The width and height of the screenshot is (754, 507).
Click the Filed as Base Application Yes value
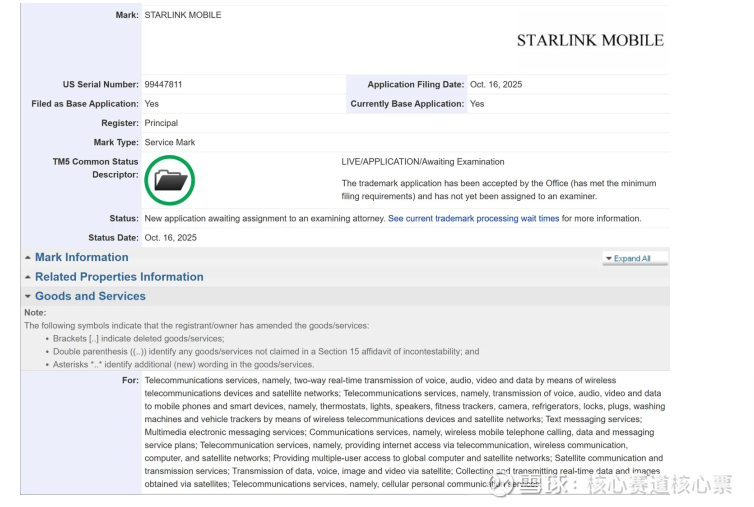coord(151,104)
